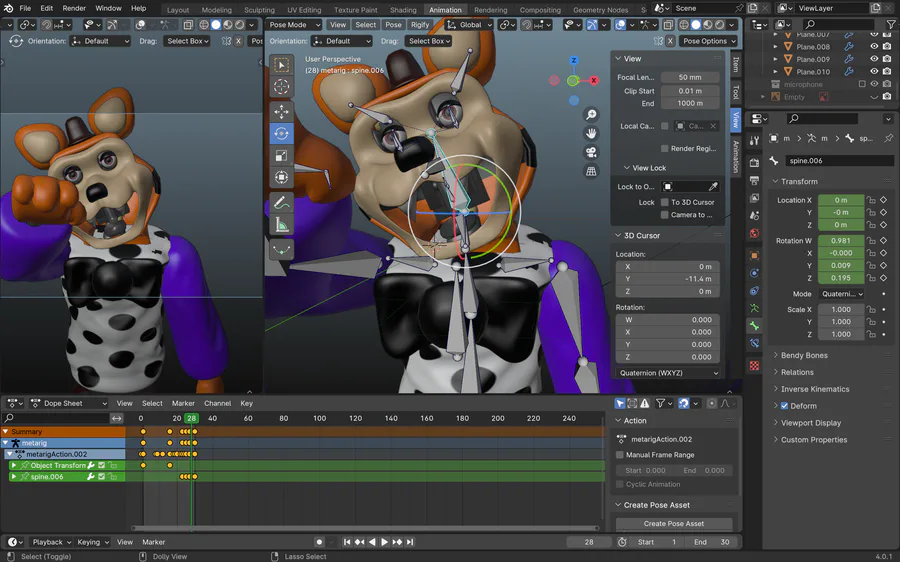Click the Focal Length 50 mm field
This screenshot has height=562, width=900.
pos(690,77)
